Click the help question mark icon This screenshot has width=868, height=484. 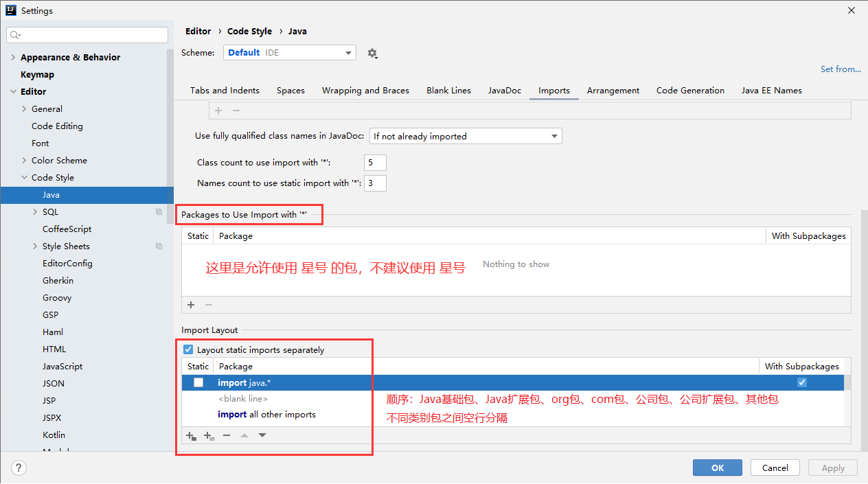point(19,468)
